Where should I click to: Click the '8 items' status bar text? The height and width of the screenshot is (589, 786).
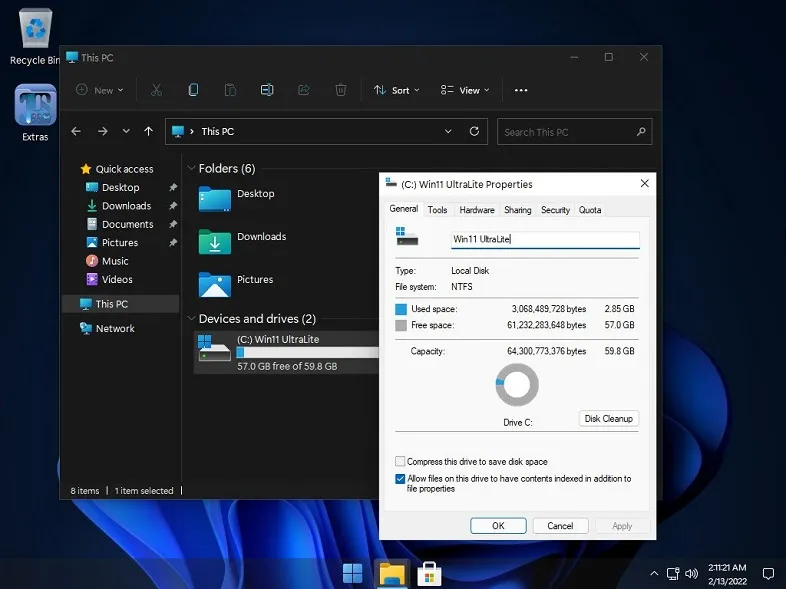[85, 491]
